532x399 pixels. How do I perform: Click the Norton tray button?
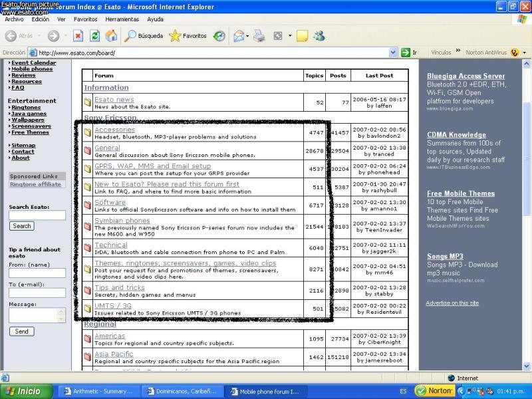click(434, 391)
